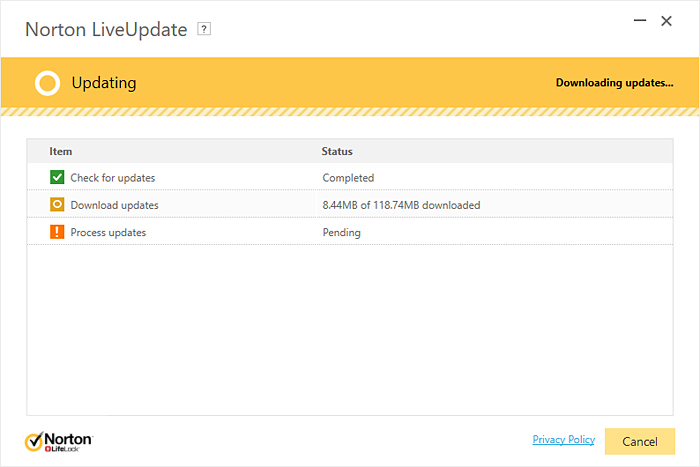Click the Pending status text
The width and height of the screenshot is (700, 467).
[341, 232]
